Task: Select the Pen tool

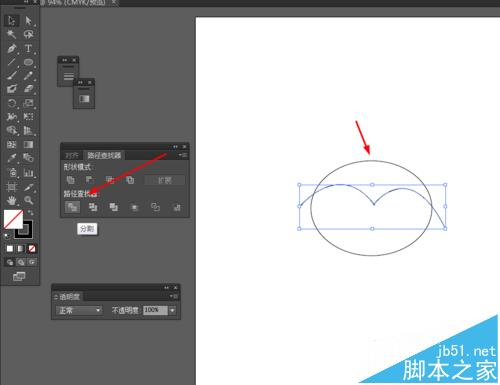Action: 11,49
